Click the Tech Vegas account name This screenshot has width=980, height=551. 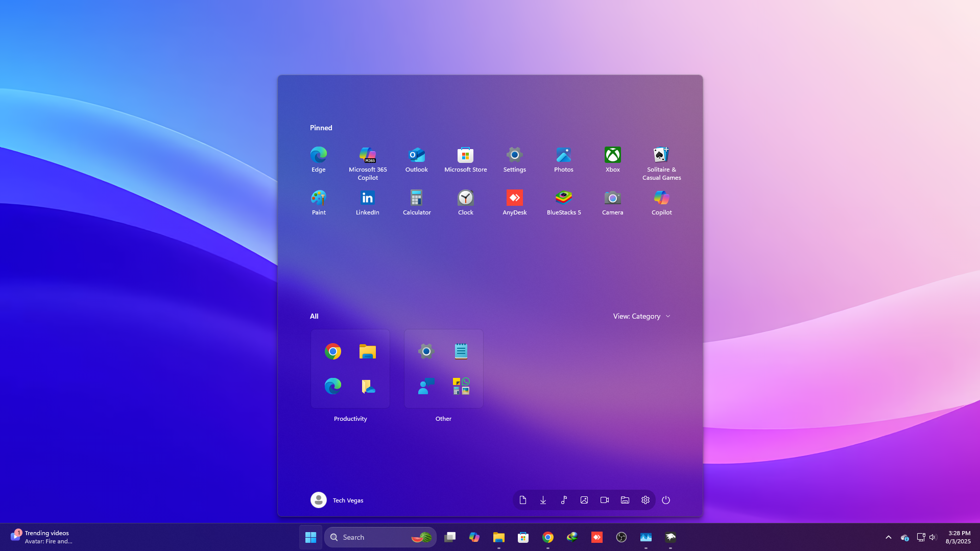coord(348,500)
